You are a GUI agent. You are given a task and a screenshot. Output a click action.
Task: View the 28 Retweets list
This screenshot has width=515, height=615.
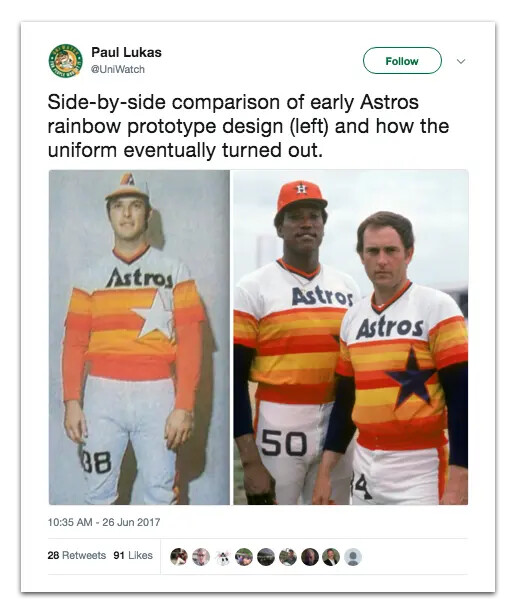[77, 555]
